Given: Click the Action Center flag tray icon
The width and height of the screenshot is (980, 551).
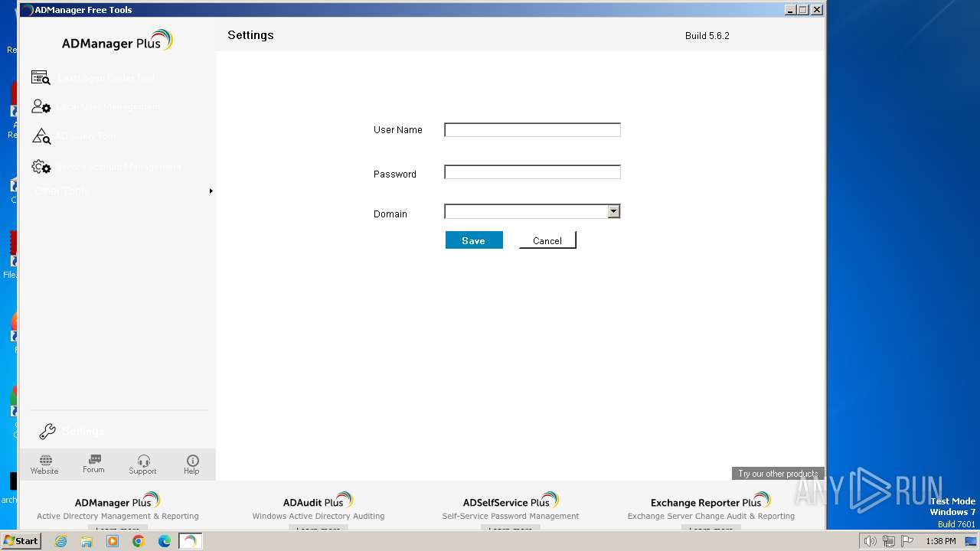Looking at the screenshot, I should [907, 541].
